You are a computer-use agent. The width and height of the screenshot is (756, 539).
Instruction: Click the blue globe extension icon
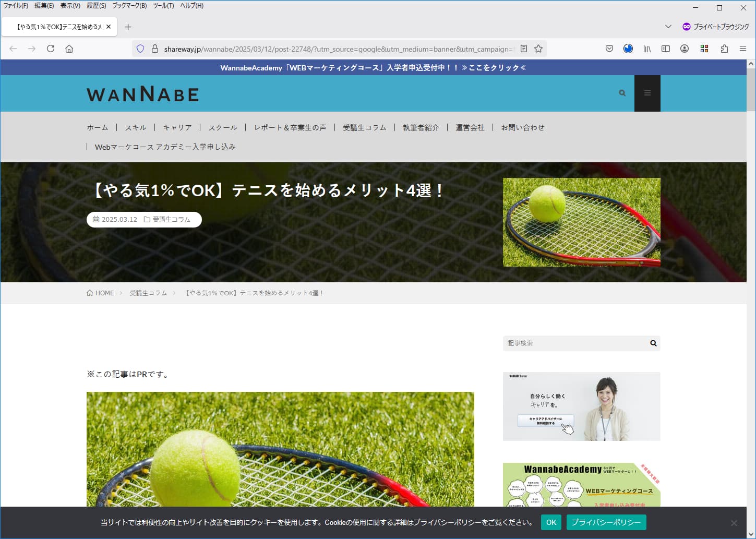click(x=628, y=49)
